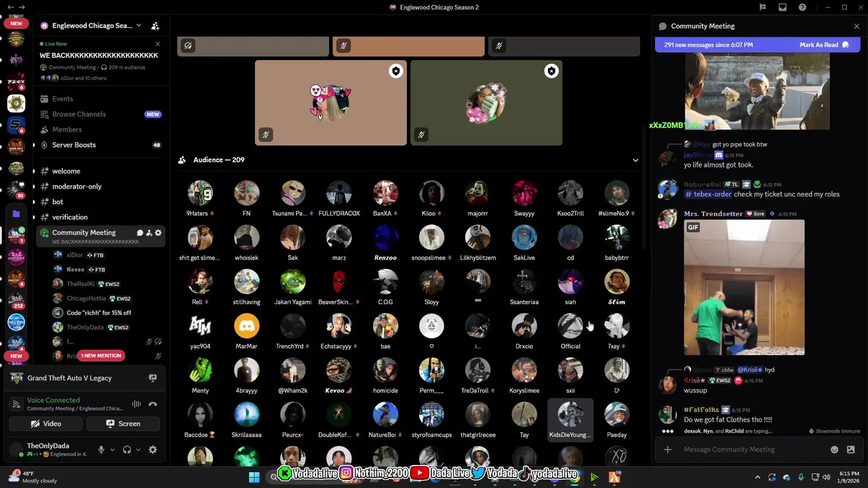Open Browse Channels in sidebar
This screenshot has height=488, width=868.
coord(101,114)
